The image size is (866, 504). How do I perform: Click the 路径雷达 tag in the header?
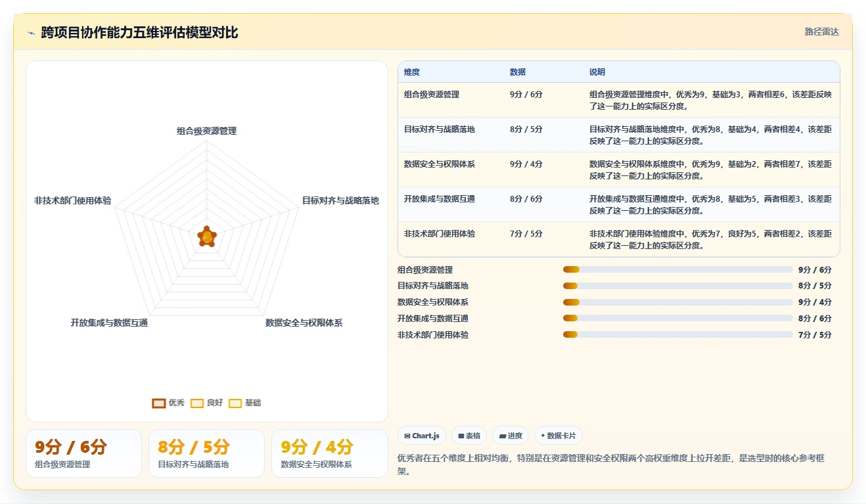click(822, 32)
